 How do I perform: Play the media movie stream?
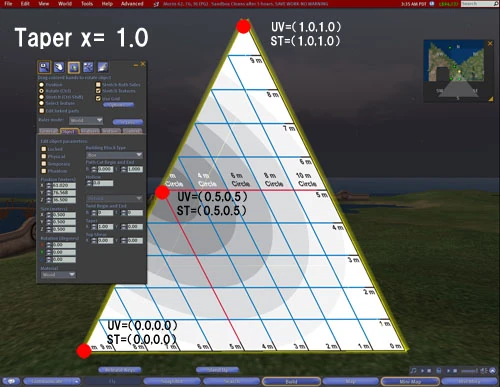[x=448, y=371]
